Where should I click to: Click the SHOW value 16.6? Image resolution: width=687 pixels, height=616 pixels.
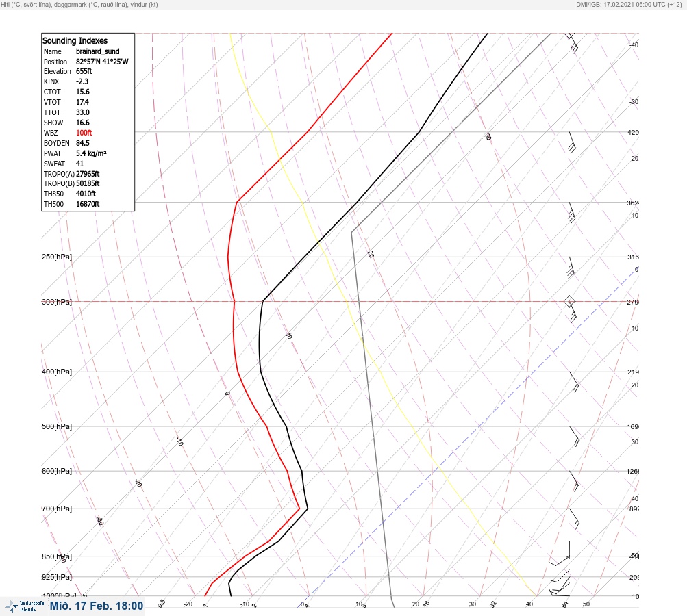coord(83,123)
